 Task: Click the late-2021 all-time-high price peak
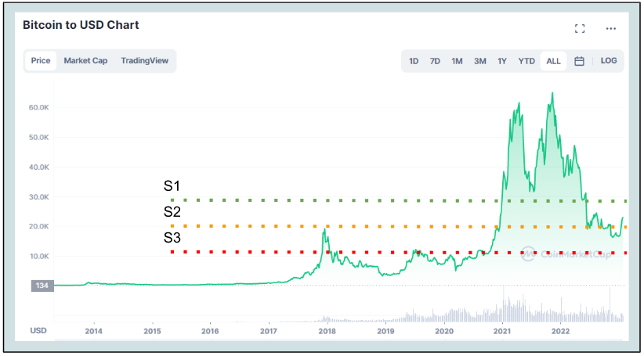click(552, 94)
